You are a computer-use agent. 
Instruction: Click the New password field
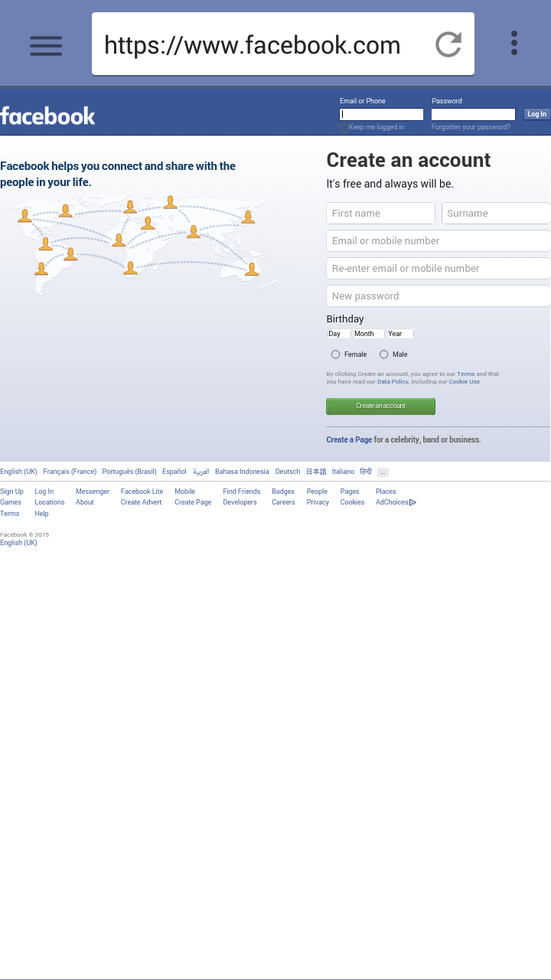click(x=439, y=296)
